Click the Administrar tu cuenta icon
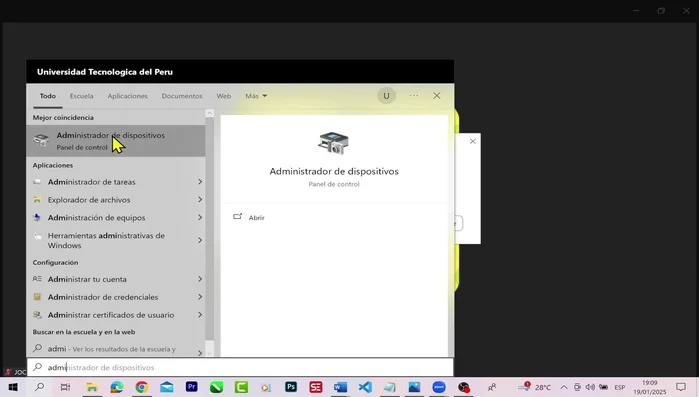Image resolution: width=699 pixels, height=397 pixels. (37, 279)
